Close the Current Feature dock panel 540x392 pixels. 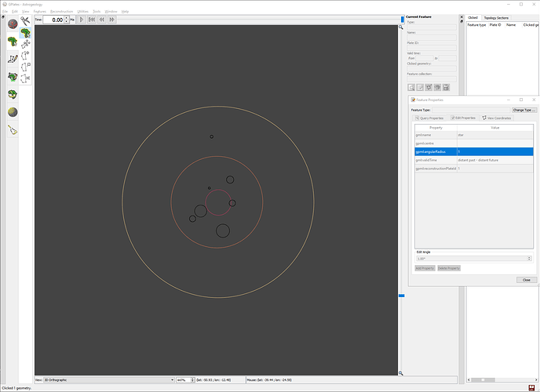[462, 16]
